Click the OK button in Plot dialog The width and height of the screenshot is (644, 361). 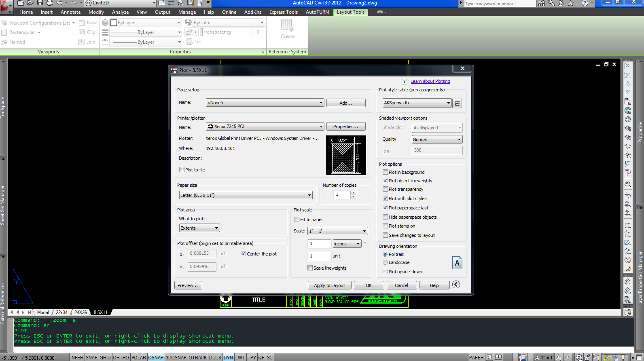(369, 285)
